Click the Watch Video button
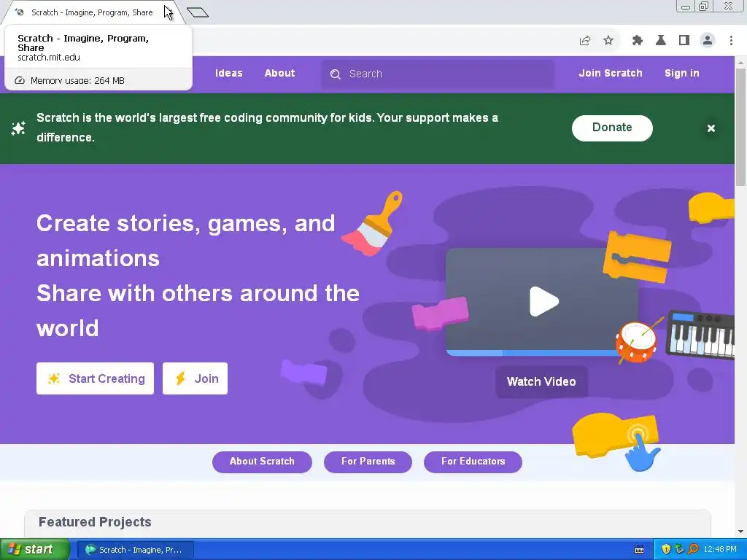The width and height of the screenshot is (747, 560). tap(541, 381)
